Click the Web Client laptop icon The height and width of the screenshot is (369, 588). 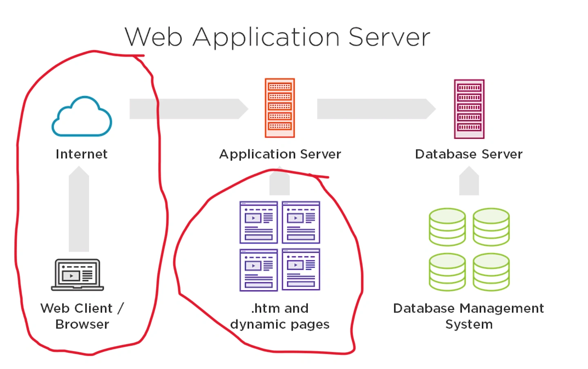click(x=77, y=274)
